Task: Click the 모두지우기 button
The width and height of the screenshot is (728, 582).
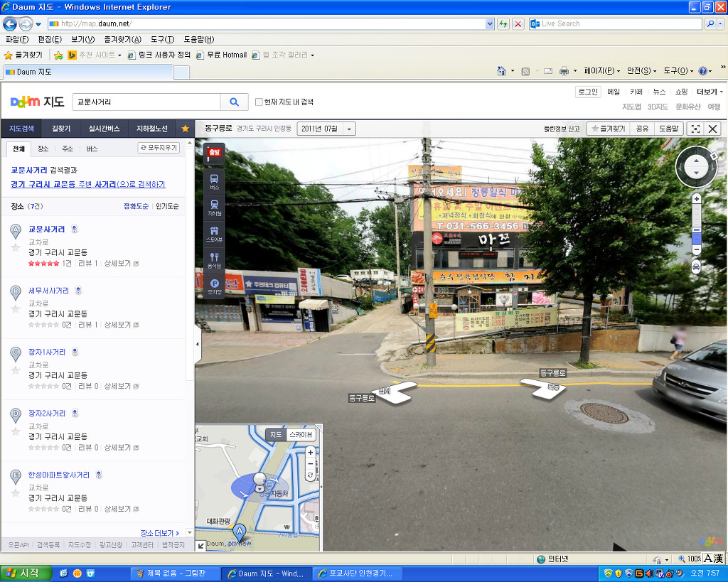Action: (x=159, y=148)
